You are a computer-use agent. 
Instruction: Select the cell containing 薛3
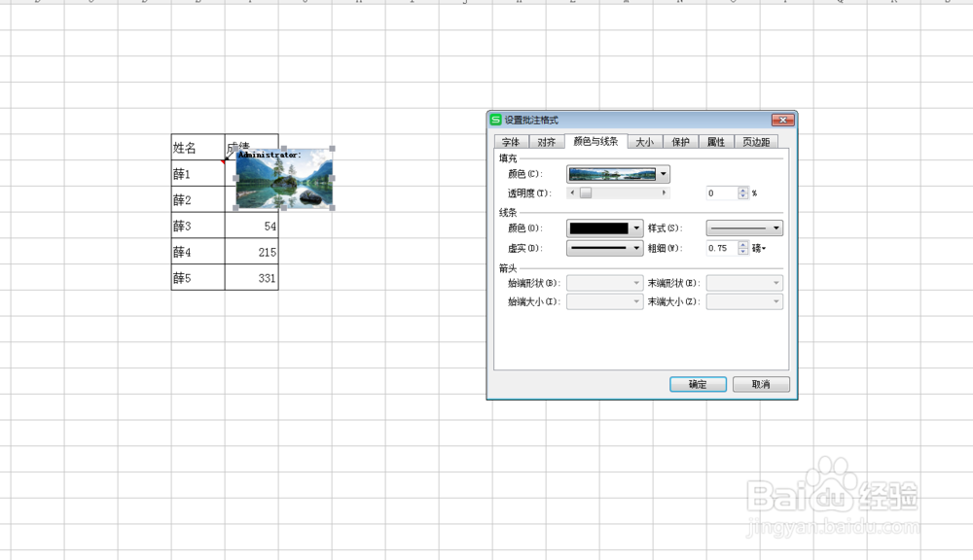pyautogui.click(x=198, y=226)
